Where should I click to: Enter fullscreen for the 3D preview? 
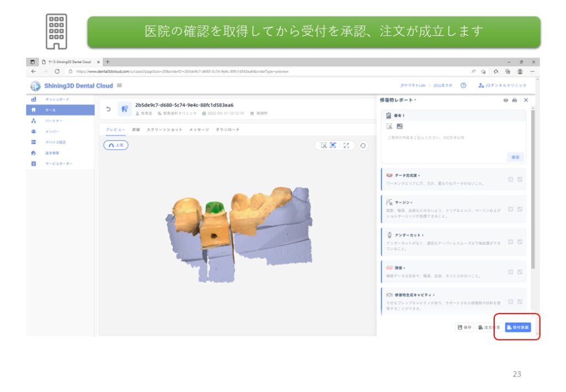[347, 145]
